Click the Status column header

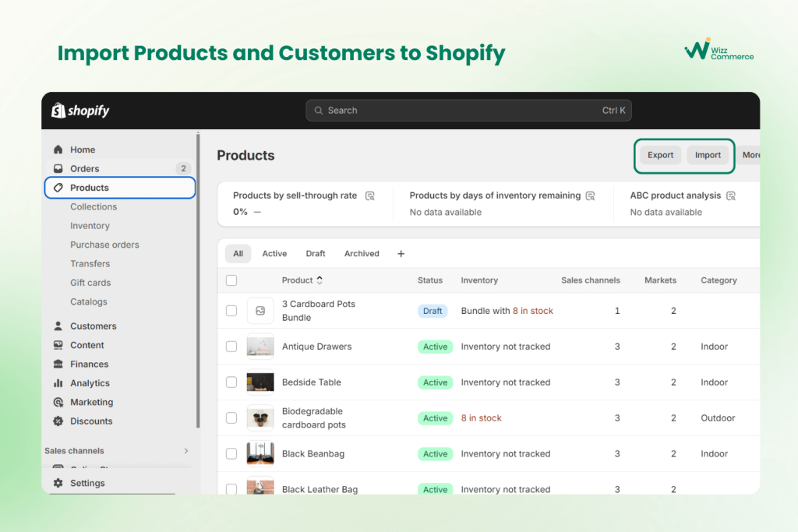point(430,280)
